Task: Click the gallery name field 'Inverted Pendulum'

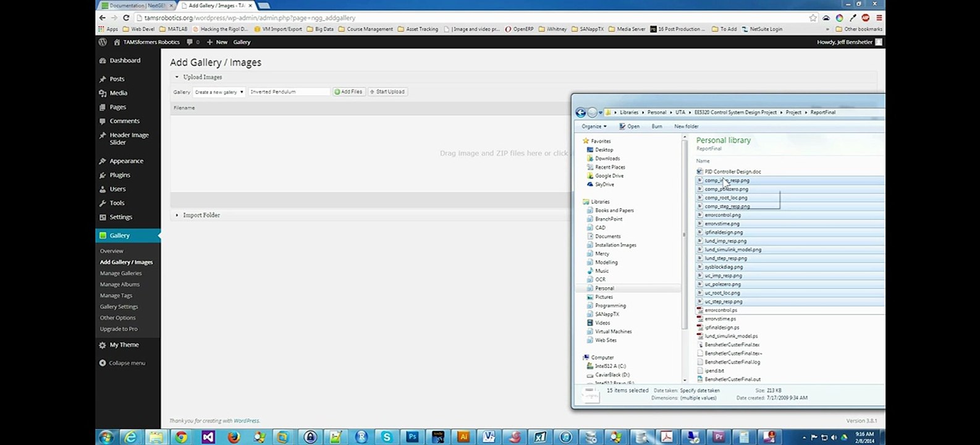Action: (x=289, y=92)
